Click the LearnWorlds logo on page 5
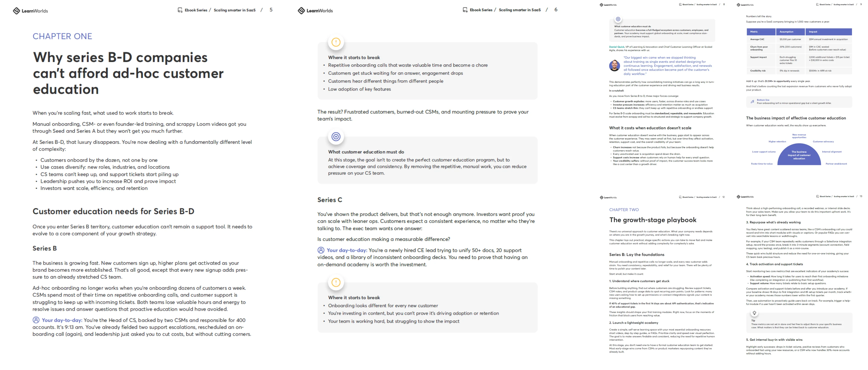Image resolution: width=868 pixels, height=370 pixels. click(30, 11)
